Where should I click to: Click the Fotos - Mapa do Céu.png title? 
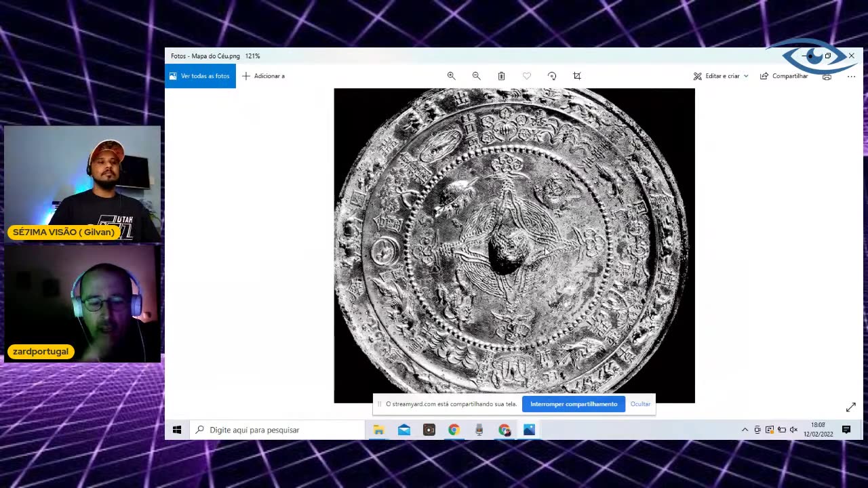205,56
